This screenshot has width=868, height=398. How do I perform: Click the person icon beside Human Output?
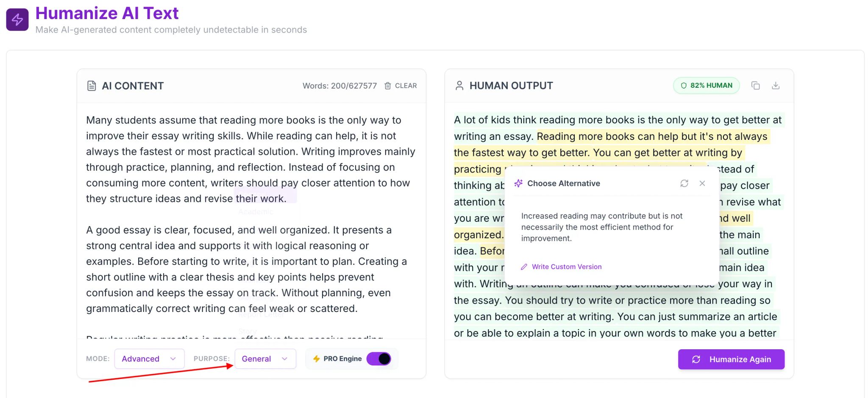(x=459, y=86)
